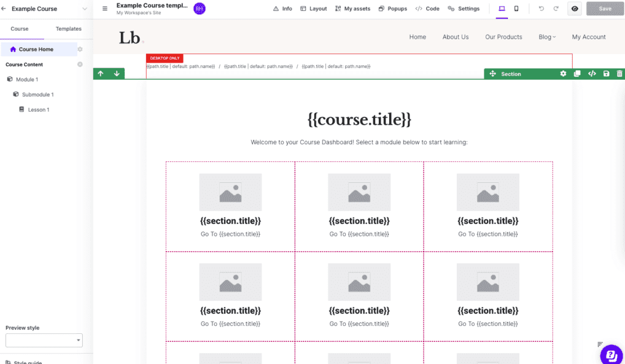Image resolution: width=625 pixels, height=364 pixels.
Task: Click the section drag handle icon
Action: (492, 74)
